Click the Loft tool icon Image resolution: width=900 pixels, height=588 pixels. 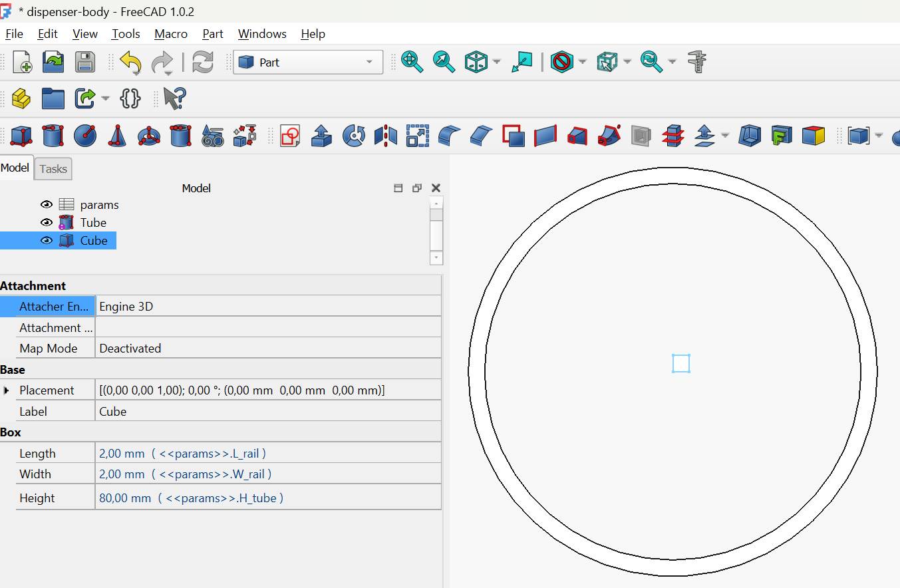click(577, 136)
